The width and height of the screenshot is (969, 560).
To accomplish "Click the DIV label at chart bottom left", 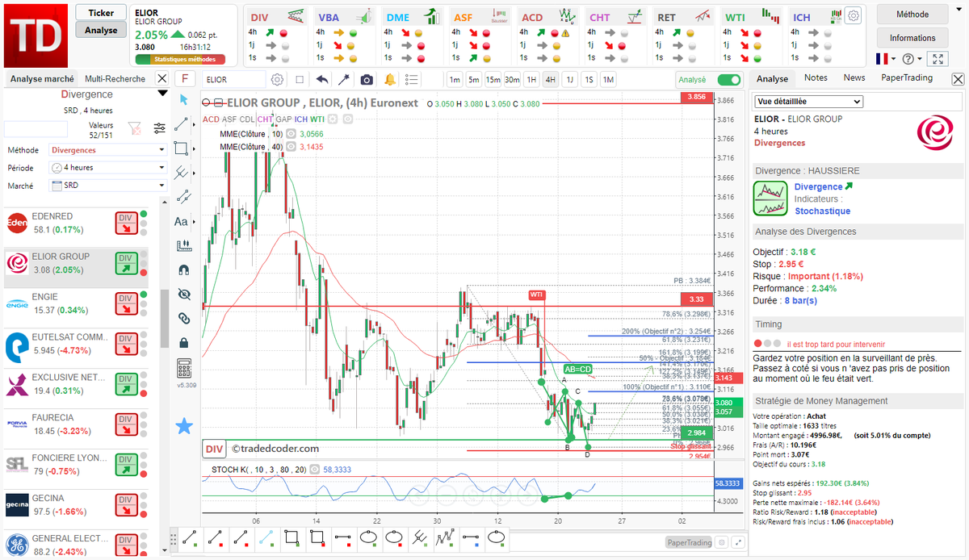I will click(x=213, y=449).
